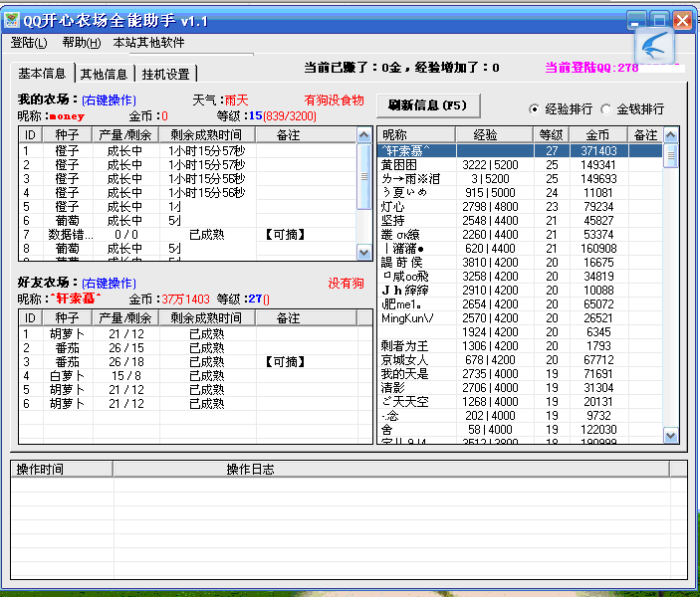
Task: Click the 没有狗 status text
Action: tap(346, 284)
